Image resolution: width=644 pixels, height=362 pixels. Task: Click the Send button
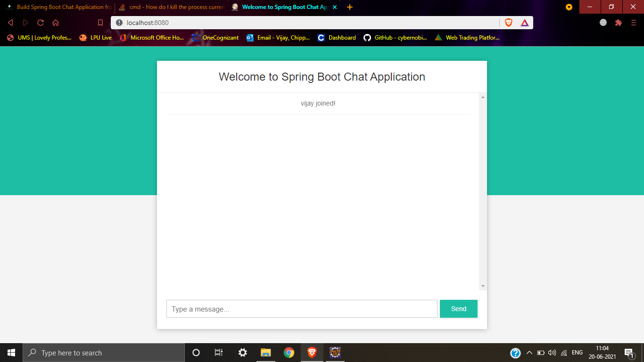[459, 309]
